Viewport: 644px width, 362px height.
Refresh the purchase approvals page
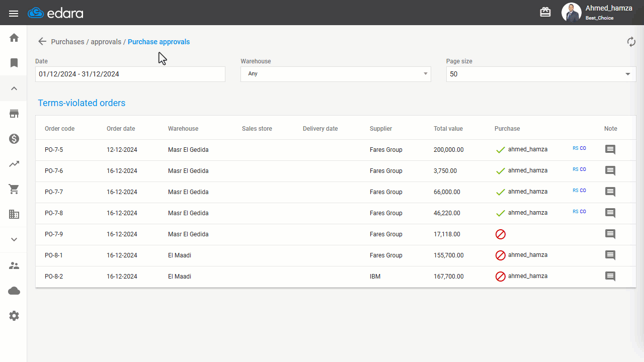631,42
